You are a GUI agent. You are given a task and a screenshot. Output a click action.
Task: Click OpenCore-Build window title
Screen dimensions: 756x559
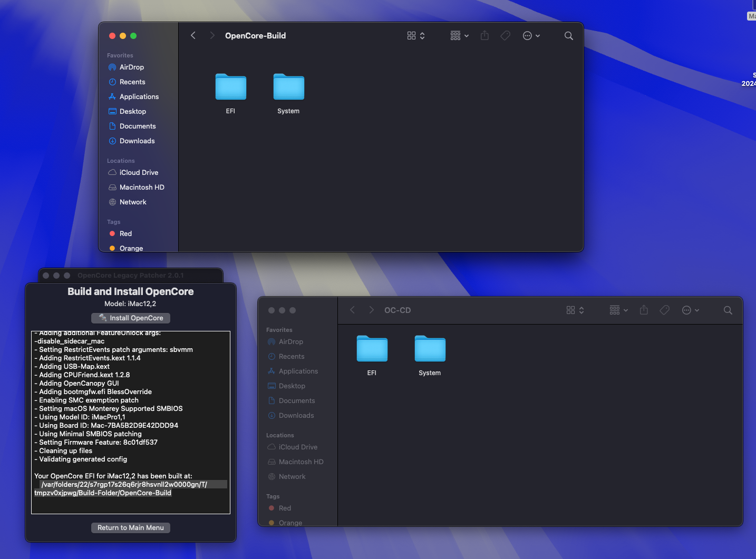coord(255,35)
